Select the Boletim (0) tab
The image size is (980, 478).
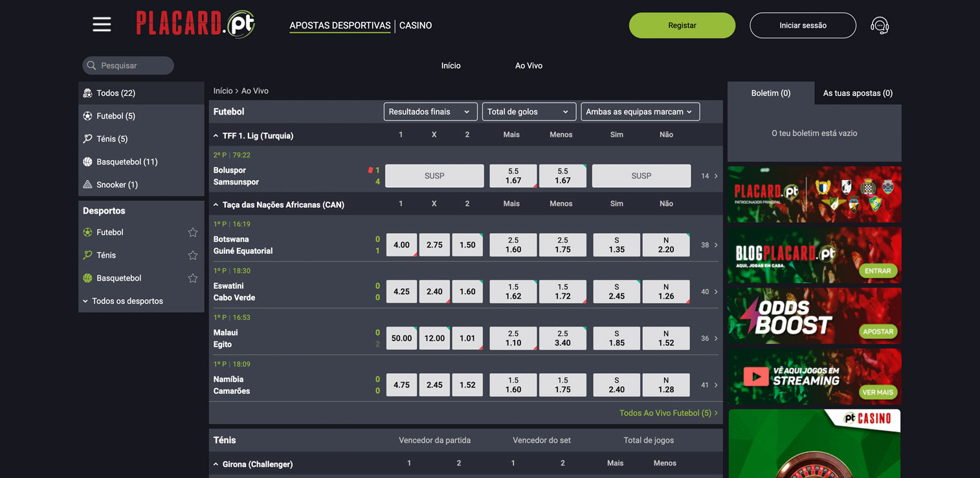click(771, 93)
